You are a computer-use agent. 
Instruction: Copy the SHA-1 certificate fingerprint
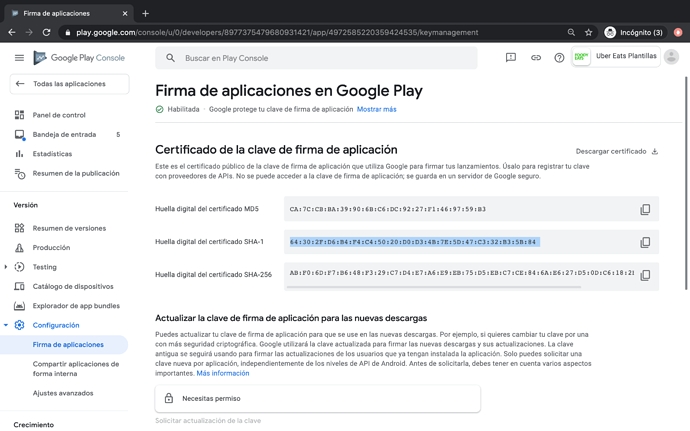click(x=645, y=243)
